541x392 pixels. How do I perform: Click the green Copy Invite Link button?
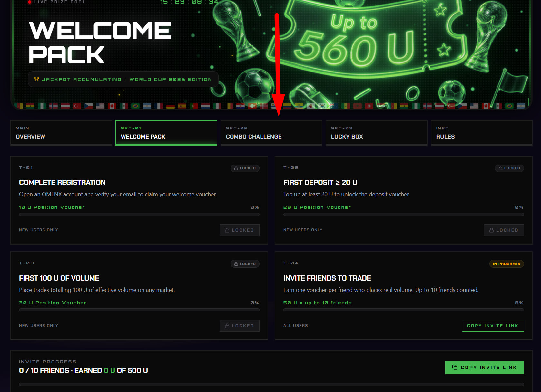tap(485, 368)
